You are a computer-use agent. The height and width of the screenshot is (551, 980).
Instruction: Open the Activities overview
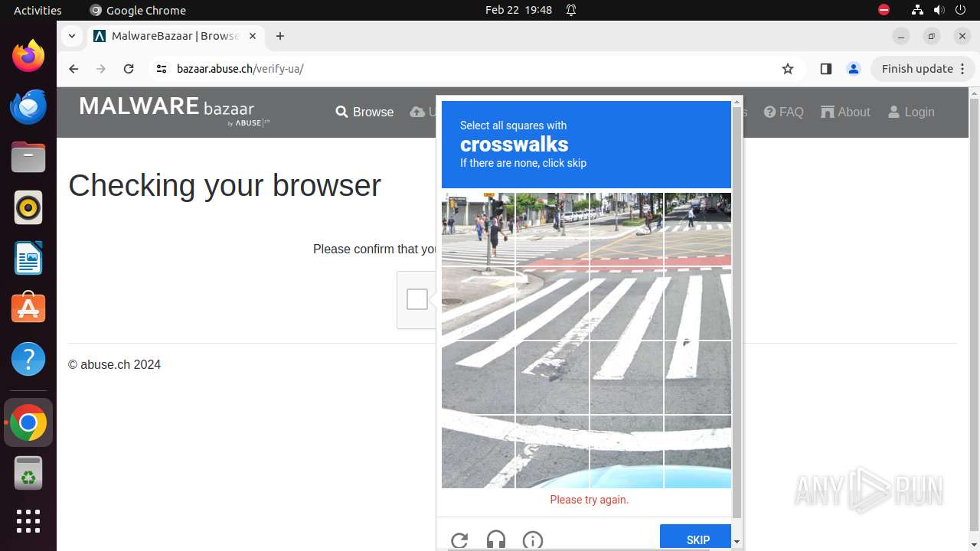(38, 10)
